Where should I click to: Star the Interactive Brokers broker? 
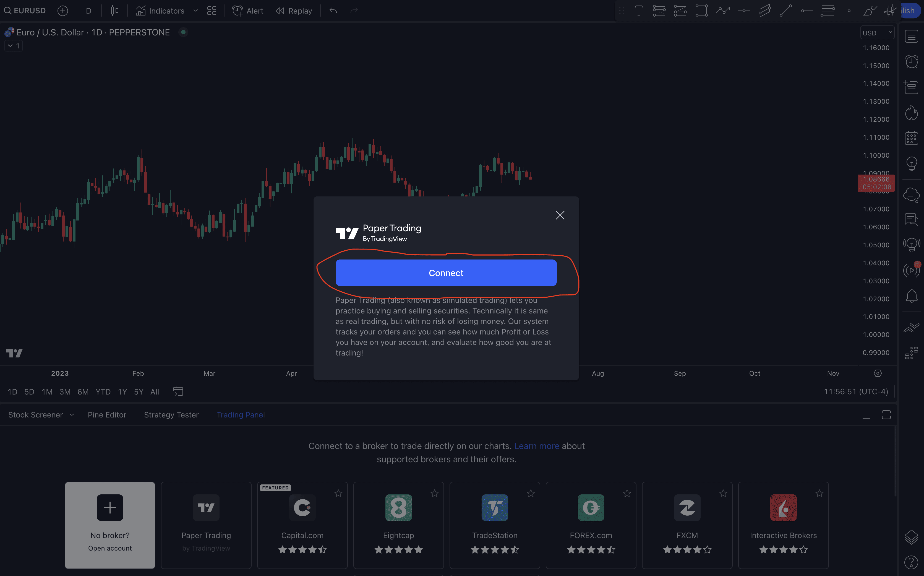point(819,494)
